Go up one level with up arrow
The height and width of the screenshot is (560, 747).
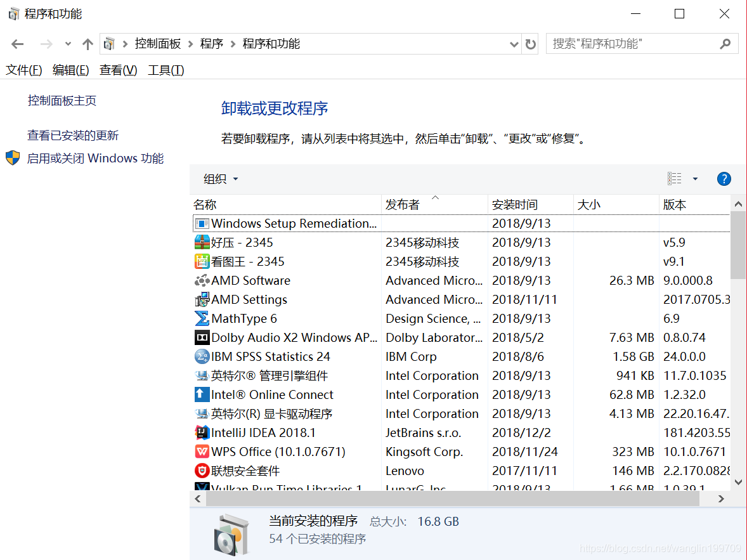(x=87, y=44)
